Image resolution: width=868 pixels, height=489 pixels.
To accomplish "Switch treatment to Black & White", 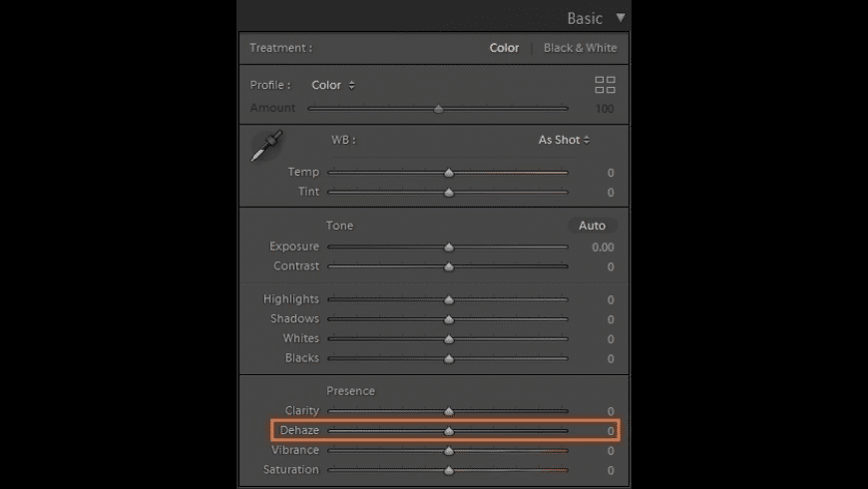I will (x=580, y=48).
